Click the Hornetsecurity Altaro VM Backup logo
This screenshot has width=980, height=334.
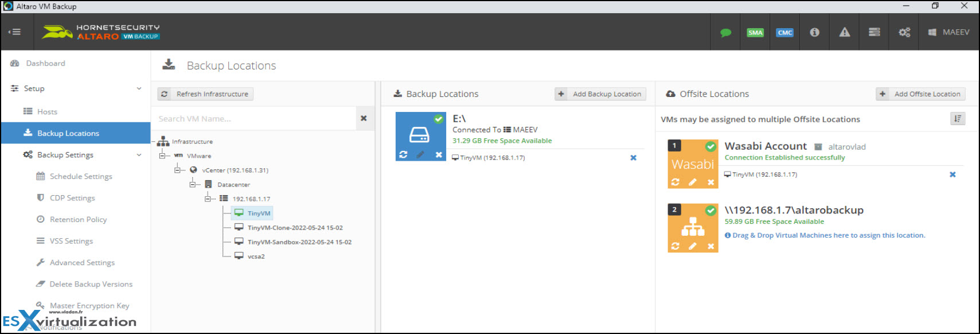[x=101, y=32]
